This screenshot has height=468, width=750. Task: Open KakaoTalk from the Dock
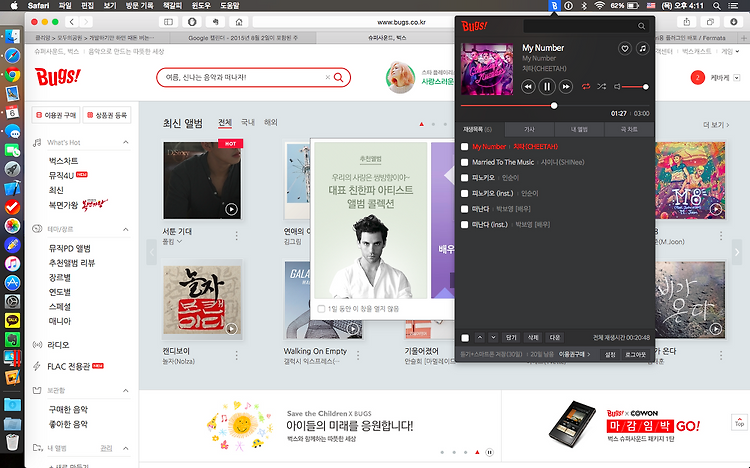[12, 320]
